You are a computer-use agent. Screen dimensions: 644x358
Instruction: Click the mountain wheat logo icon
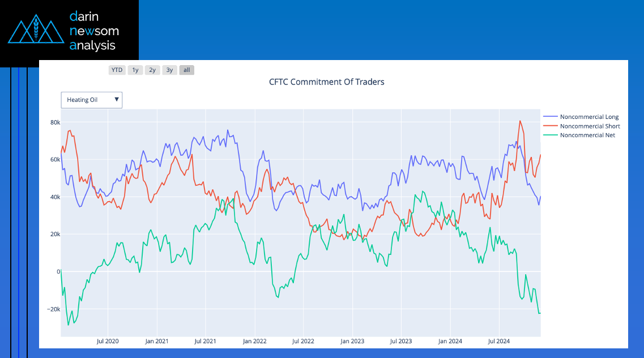tap(36, 31)
